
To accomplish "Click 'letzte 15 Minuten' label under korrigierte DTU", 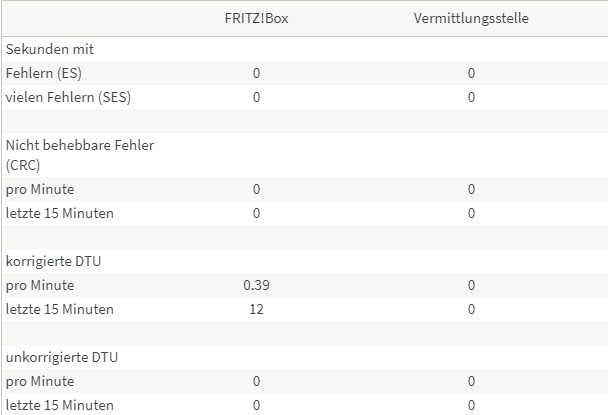I will click(x=60, y=309).
